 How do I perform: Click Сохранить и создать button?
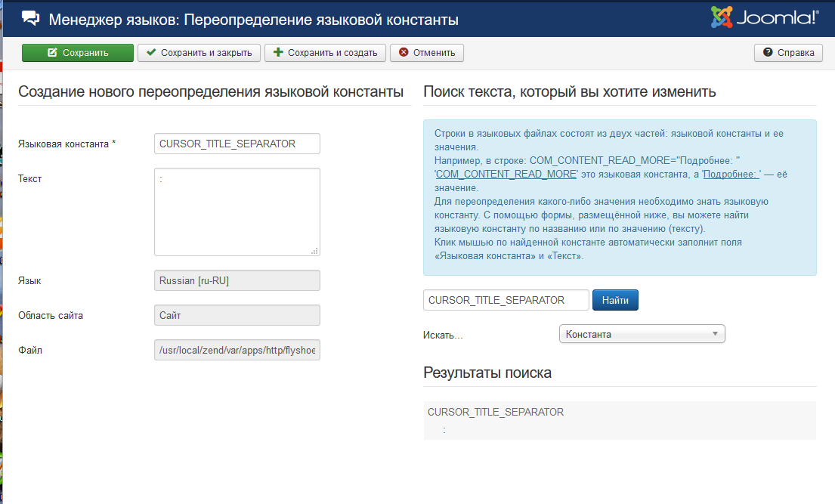(x=326, y=53)
